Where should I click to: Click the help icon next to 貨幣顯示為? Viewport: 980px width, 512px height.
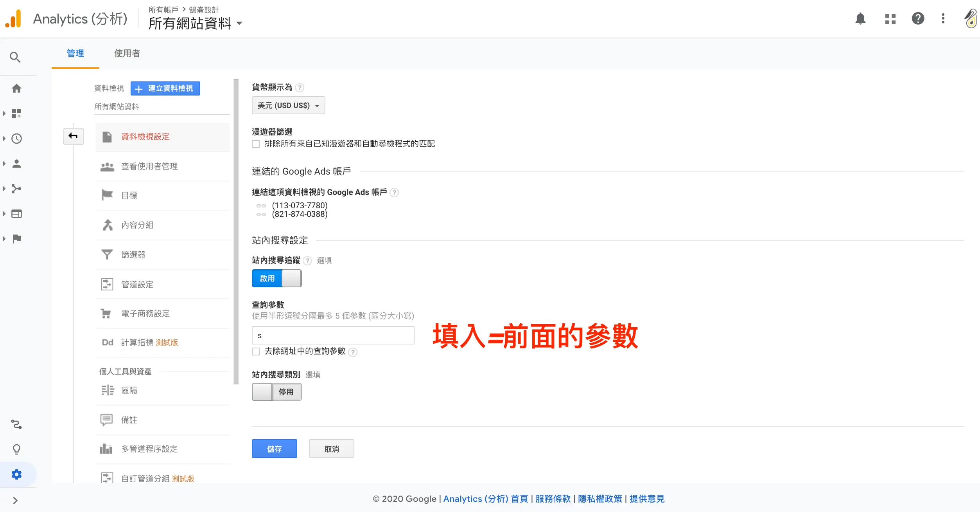pyautogui.click(x=300, y=88)
